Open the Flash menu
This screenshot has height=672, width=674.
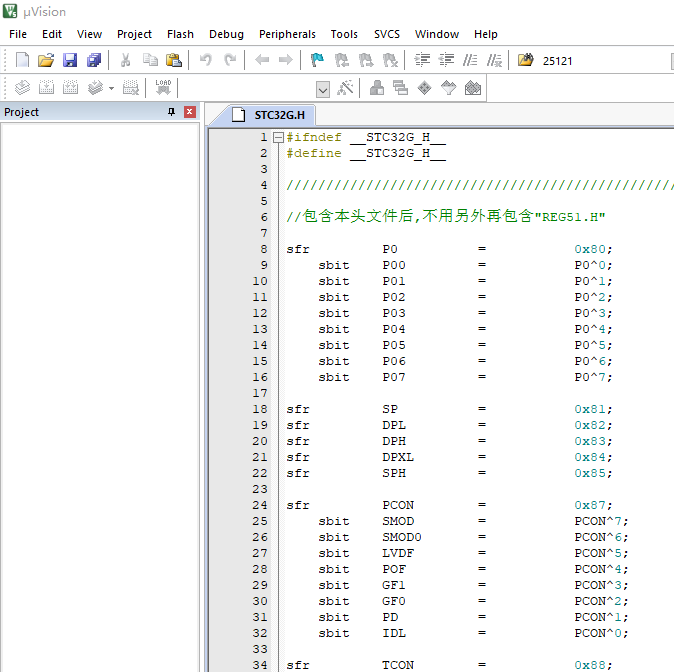point(181,34)
